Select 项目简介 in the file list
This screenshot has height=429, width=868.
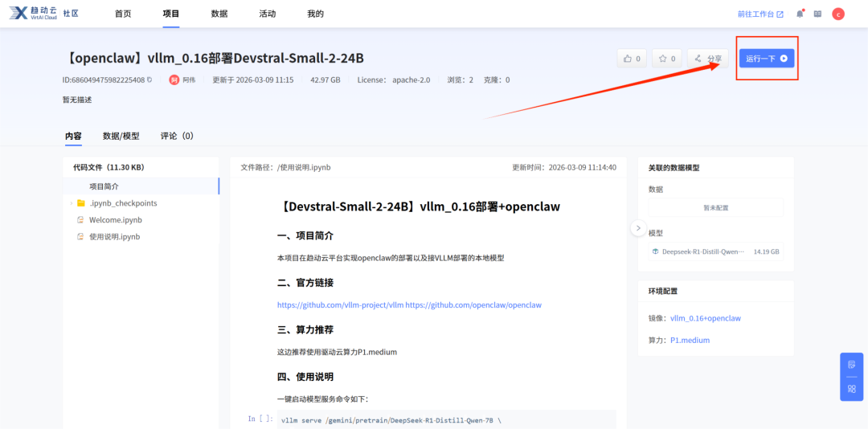[141, 186]
